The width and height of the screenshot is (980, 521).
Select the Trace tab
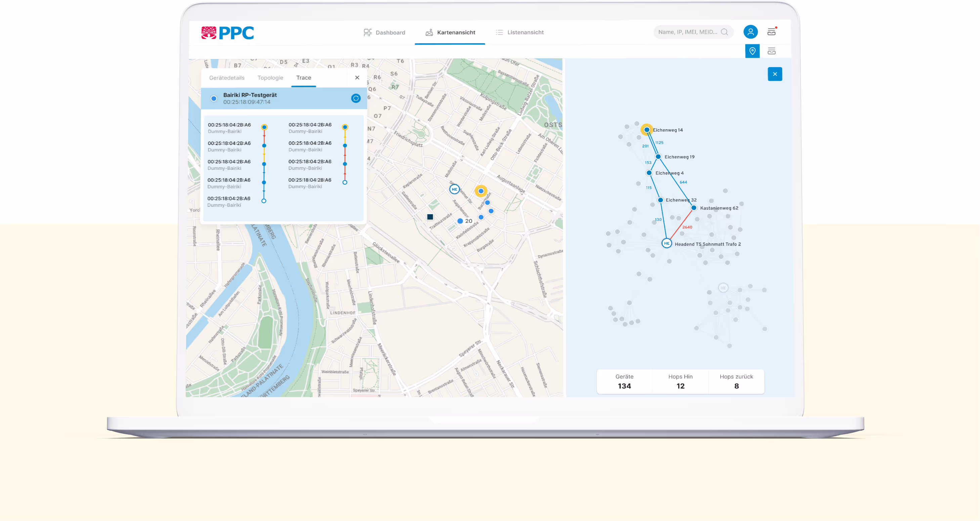304,78
